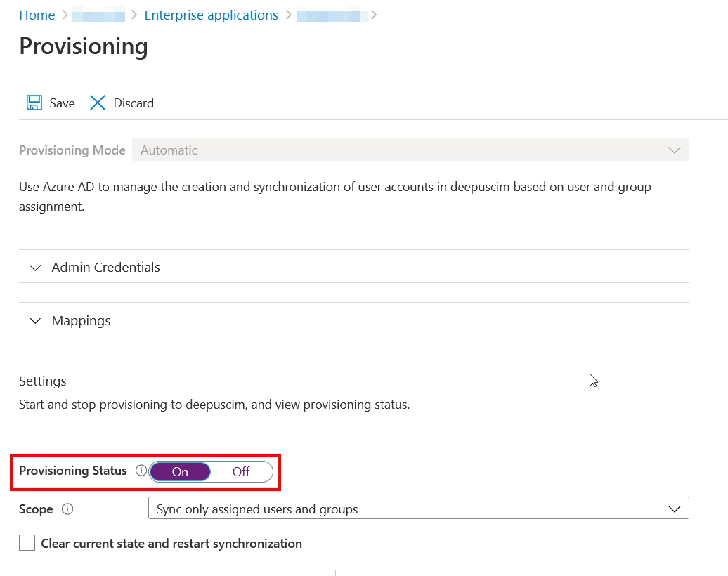Expand the Mappings section chevron
Viewport: 728px width, 576px height.
pyautogui.click(x=35, y=321)
